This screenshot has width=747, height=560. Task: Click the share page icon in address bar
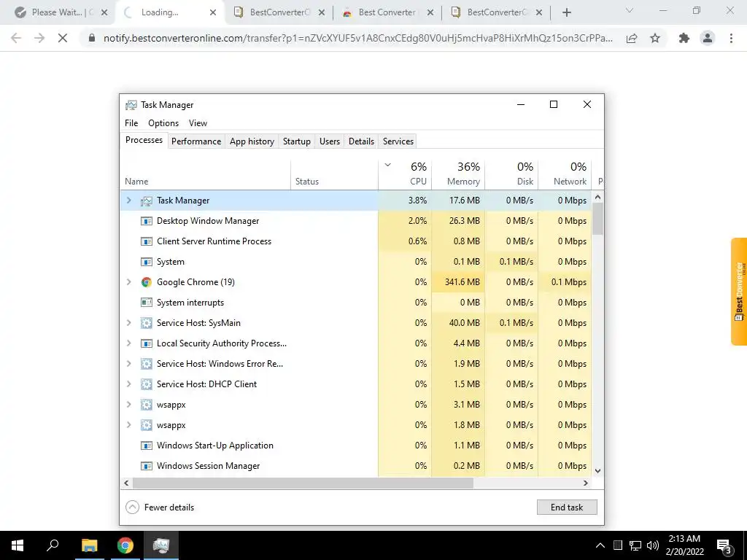point(632,38)
